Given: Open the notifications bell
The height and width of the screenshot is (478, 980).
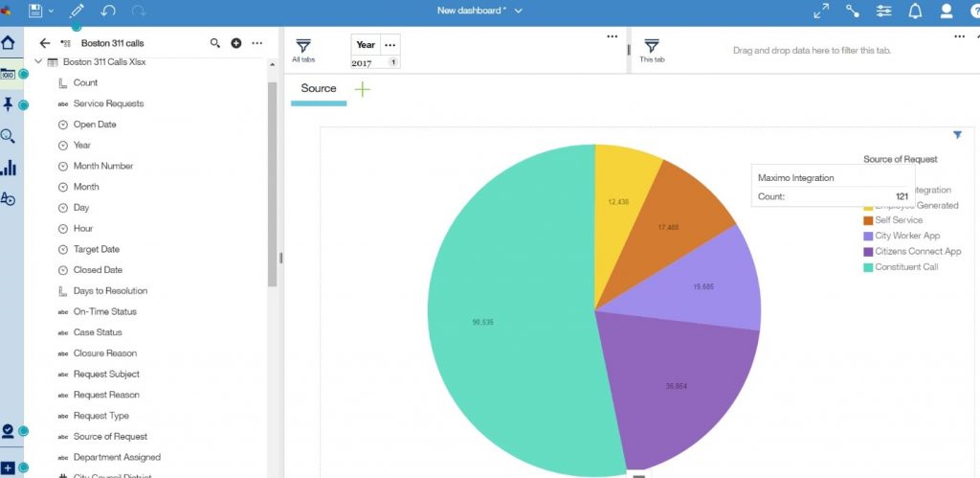Looking at the screenshot, I should pyautogui.click(x=915, y=11).
